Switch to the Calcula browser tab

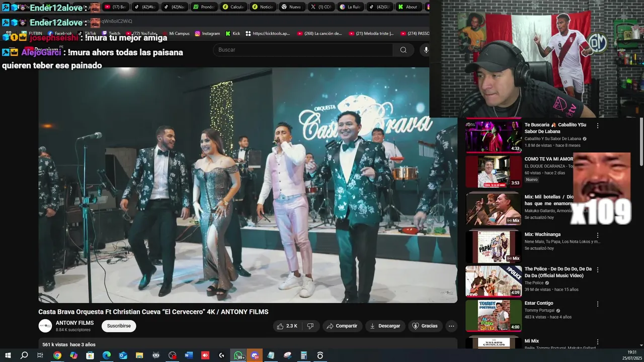(x=232, y=7)
